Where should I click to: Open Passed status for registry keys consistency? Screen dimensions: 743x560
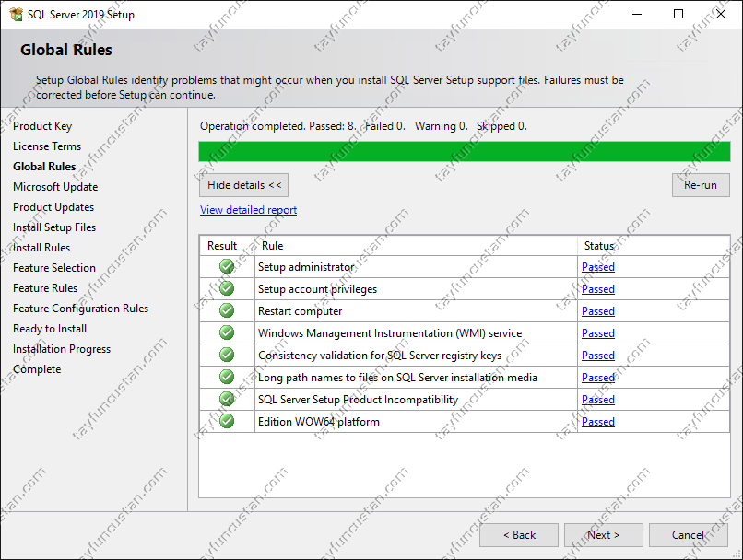coord(598,356)
